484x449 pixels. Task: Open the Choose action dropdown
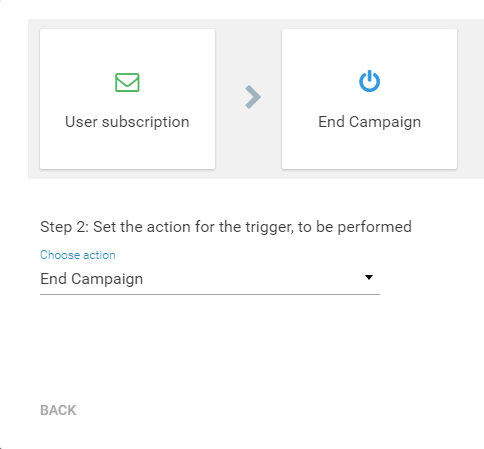(x=210, y=279)
